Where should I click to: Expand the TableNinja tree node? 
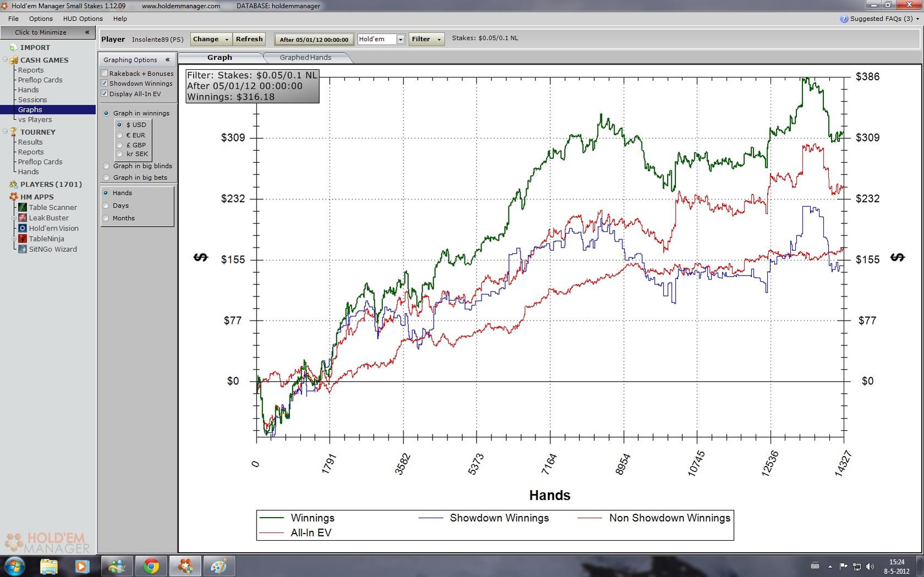click(15, 239)
